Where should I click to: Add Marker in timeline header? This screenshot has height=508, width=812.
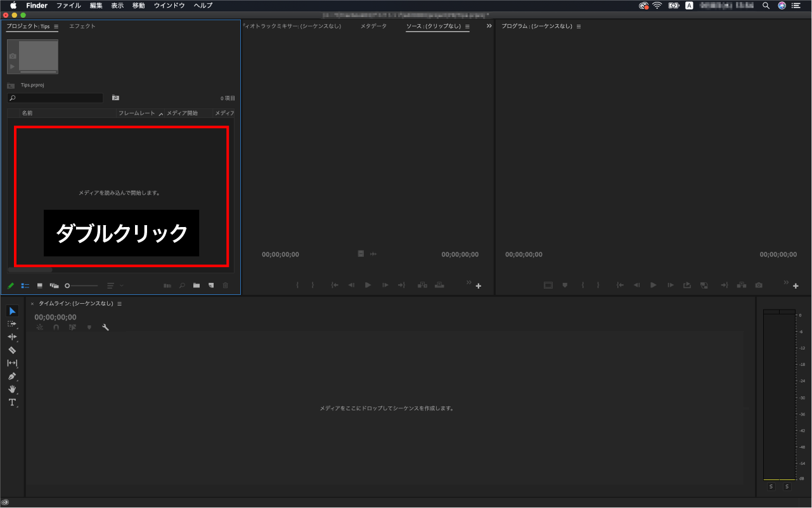89,327
